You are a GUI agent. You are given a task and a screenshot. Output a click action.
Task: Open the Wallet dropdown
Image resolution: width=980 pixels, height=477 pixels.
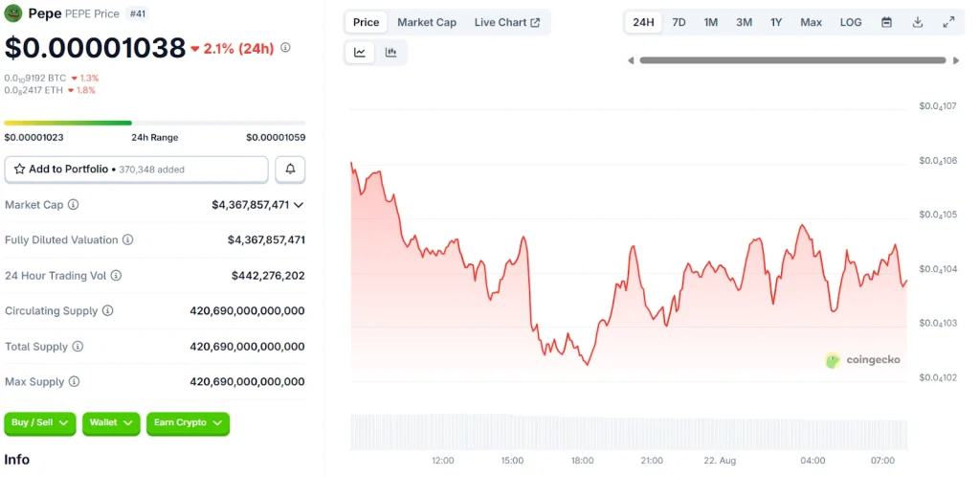pyautogui.click(x=111, y=423)
